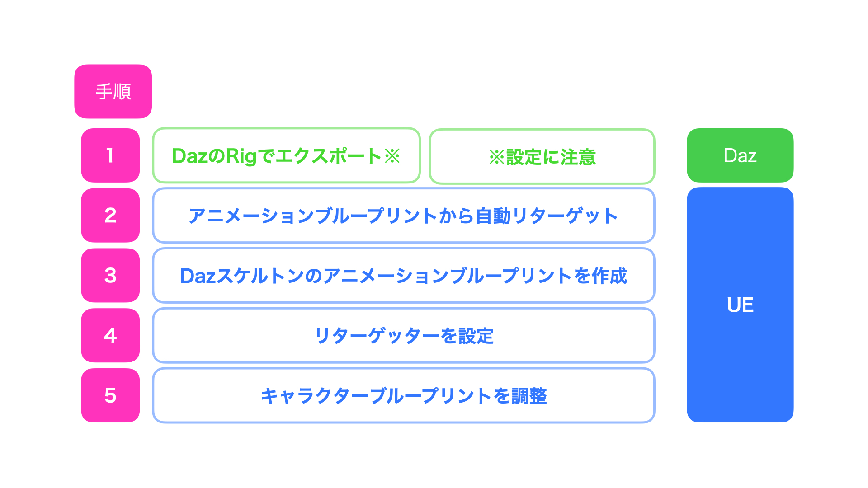Screen dimensions: 868x488
Task: Click the DazのRigでエクスポート box
Action: tap(287, 155)
